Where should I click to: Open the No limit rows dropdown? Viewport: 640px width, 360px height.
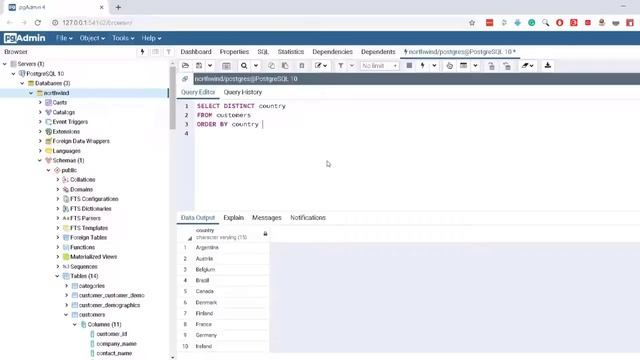(x=379, y=66)
